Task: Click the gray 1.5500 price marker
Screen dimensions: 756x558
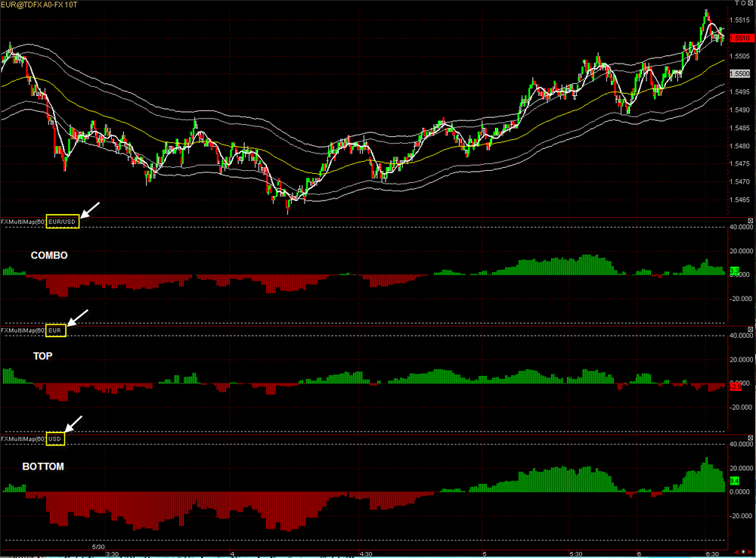Action: point(740,74)
